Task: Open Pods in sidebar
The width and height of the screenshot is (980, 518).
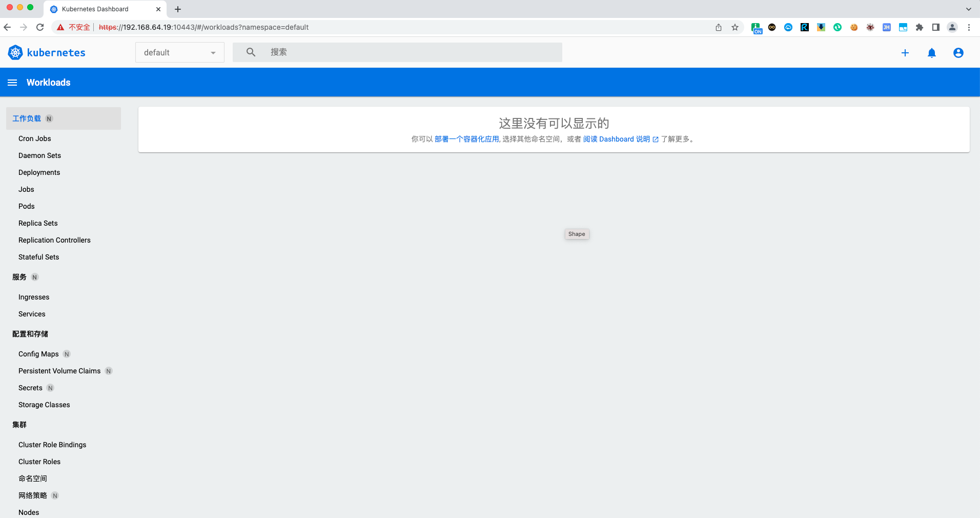Action: [x=27, y=206]
